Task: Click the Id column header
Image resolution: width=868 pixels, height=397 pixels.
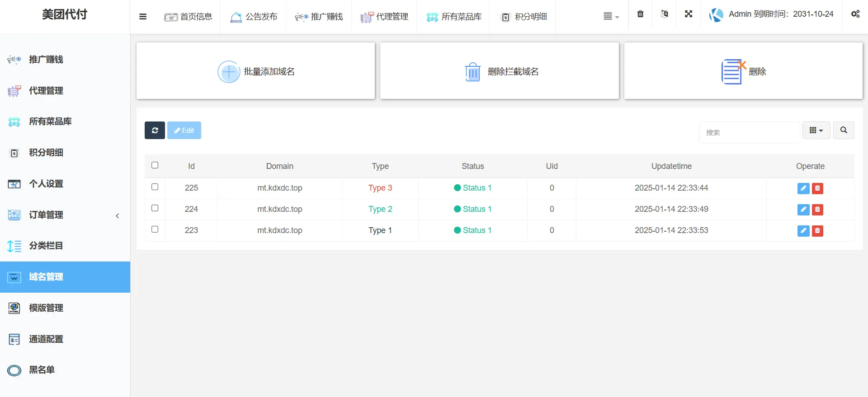Action: (191, 166)
